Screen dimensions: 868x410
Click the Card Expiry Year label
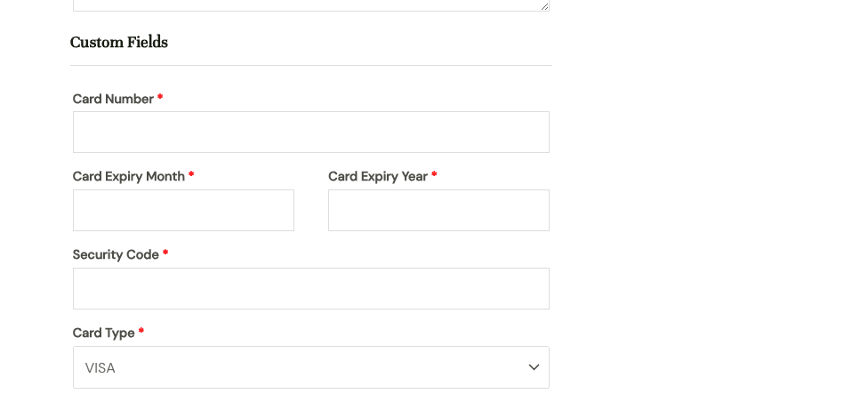(x=377, y=176)
